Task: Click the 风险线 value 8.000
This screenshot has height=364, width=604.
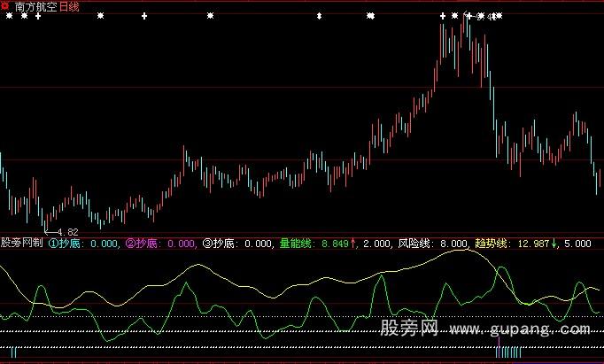Action: click(x=453, y=244)
